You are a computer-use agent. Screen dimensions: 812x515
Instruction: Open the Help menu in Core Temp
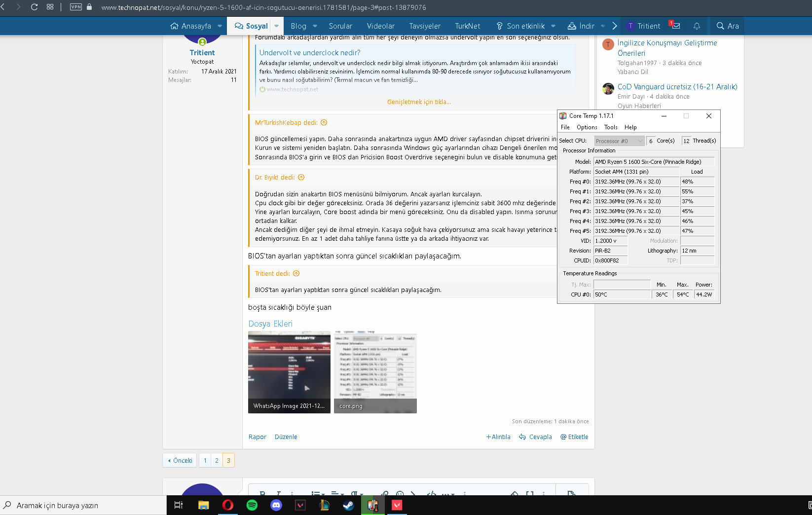[630, 127]
